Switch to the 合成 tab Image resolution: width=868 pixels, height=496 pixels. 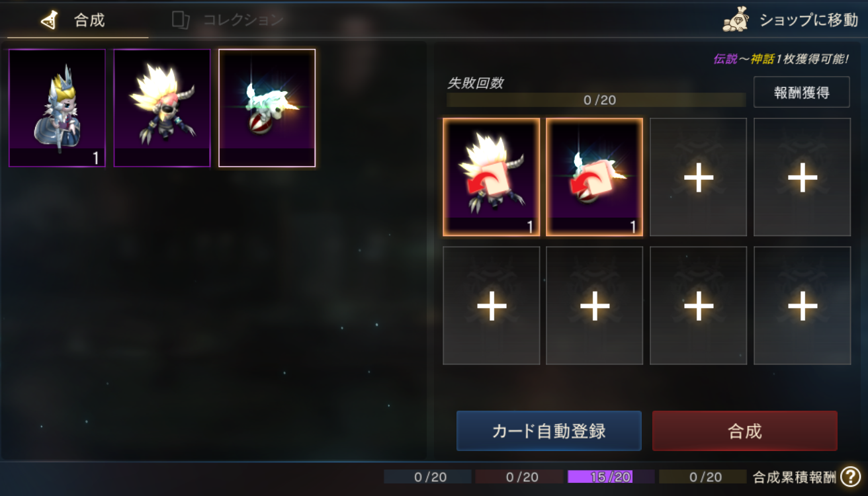pos(77,20)
